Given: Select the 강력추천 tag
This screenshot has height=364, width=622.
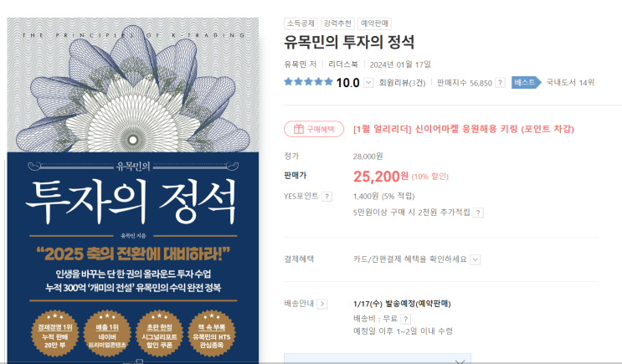Looking at the screenshot, I should tap(337, 23).
